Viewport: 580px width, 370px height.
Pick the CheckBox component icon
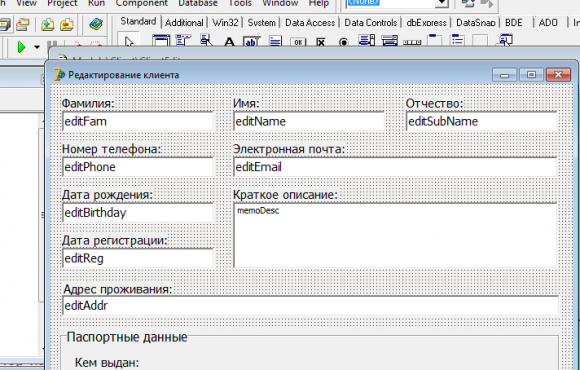[321, 42]
